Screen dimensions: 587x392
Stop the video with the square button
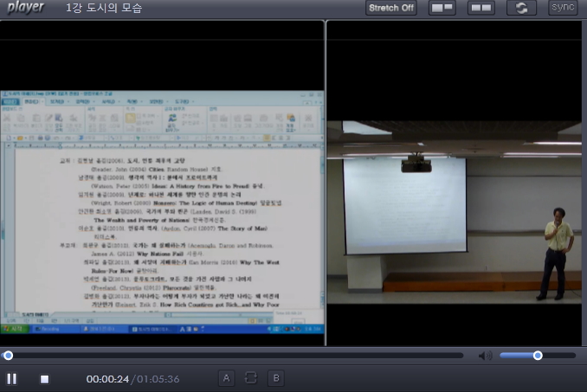[x=44, y=378]
